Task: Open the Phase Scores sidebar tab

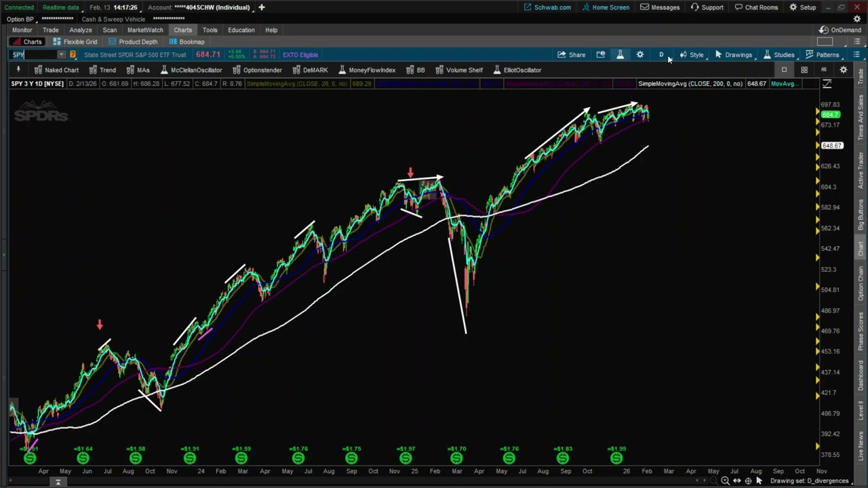Action: pos(861,330)
